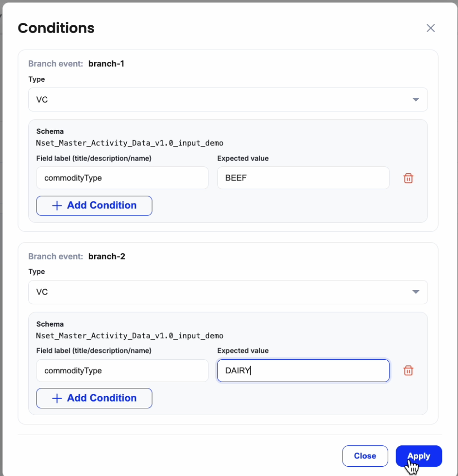Click the plus icon in branch-1's Add Condition
The image size is (458, 476).
(57, 205)
